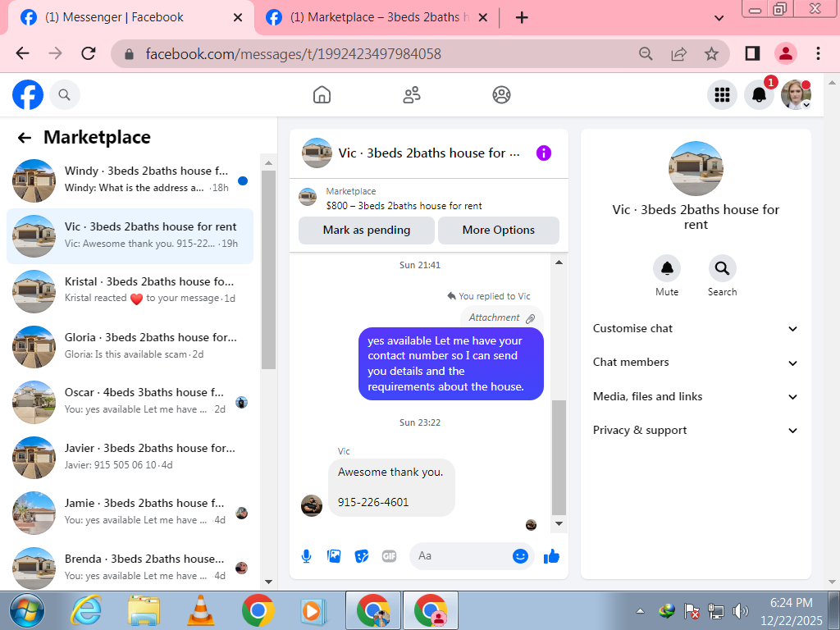Go to the Home feed icon
Image resolution: width=840 pixels, height=630 pixels.
tap(322, 95)
